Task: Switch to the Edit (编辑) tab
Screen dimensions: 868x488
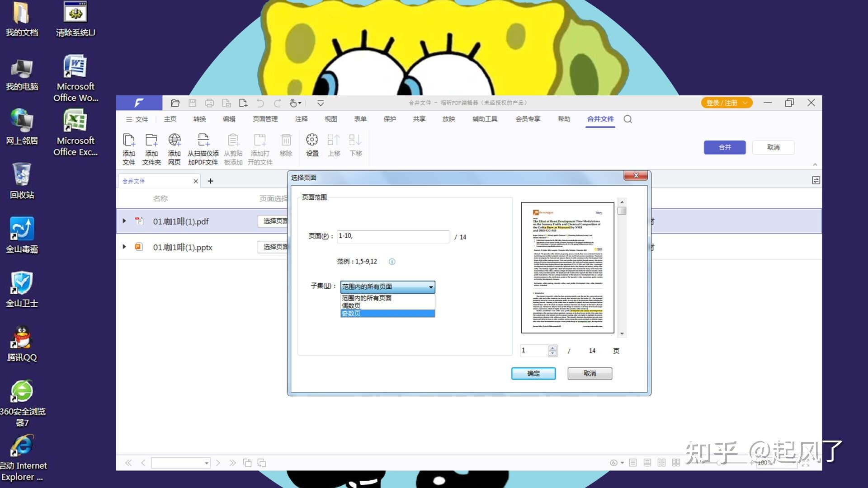Action: pos(229,119)
